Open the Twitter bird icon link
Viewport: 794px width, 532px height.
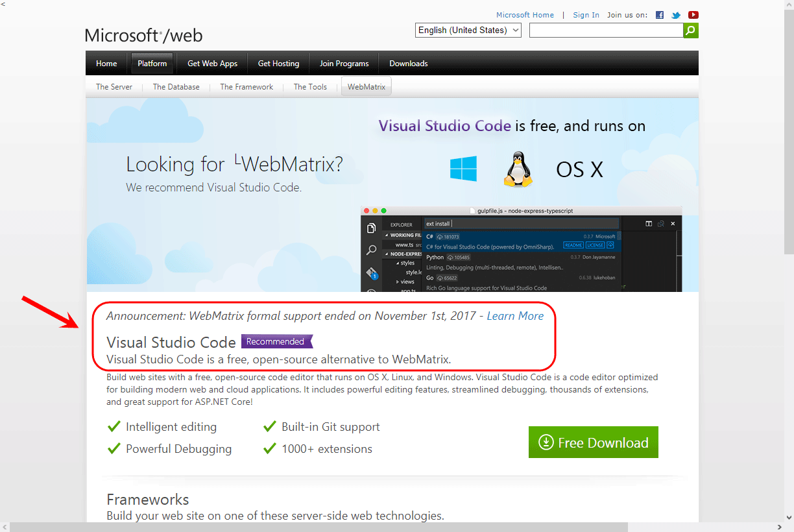coord(677,15)
